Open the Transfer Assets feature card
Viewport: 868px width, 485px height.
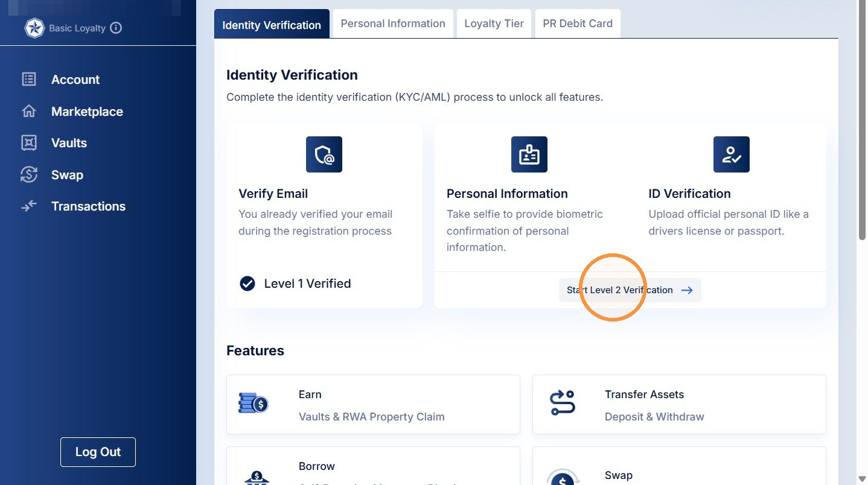[x=679, y=405]
